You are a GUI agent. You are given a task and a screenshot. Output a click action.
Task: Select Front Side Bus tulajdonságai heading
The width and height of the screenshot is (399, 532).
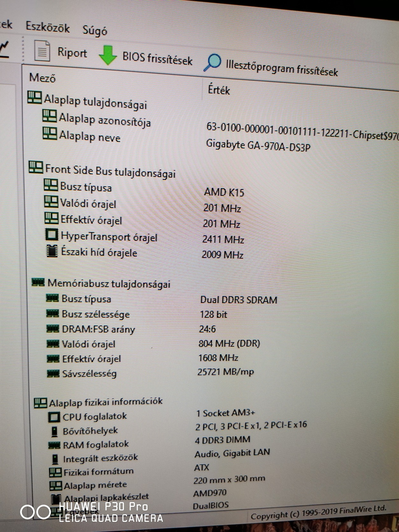(110, 171)
